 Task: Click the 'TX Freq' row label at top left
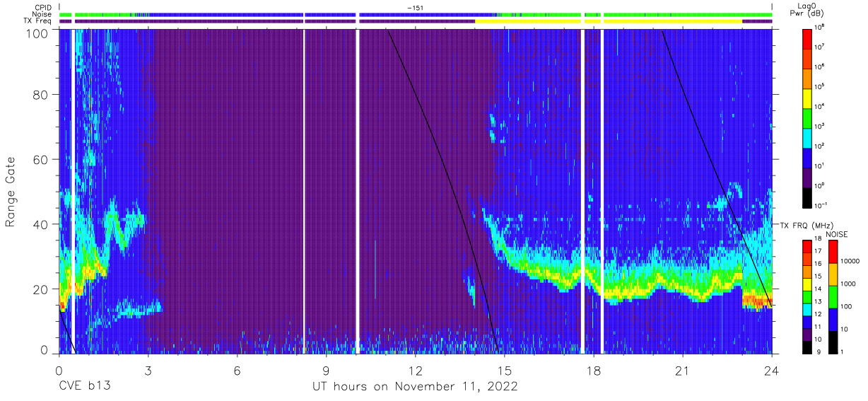[38, 21]
